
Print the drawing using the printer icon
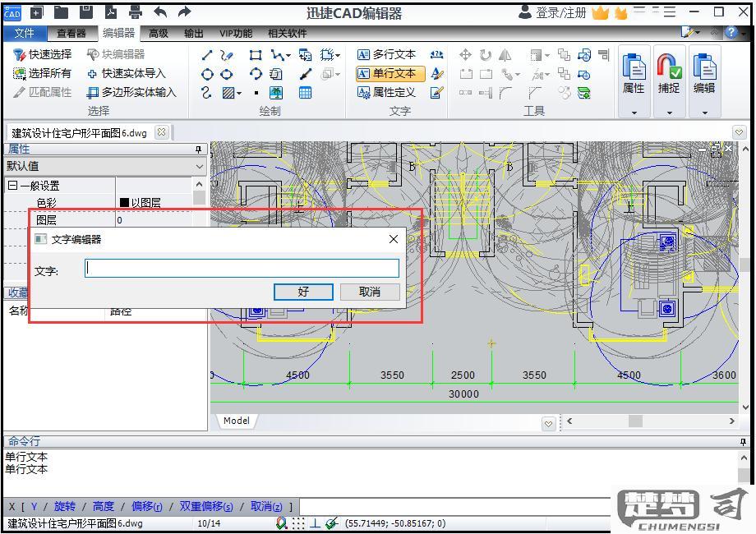point(136,12)
